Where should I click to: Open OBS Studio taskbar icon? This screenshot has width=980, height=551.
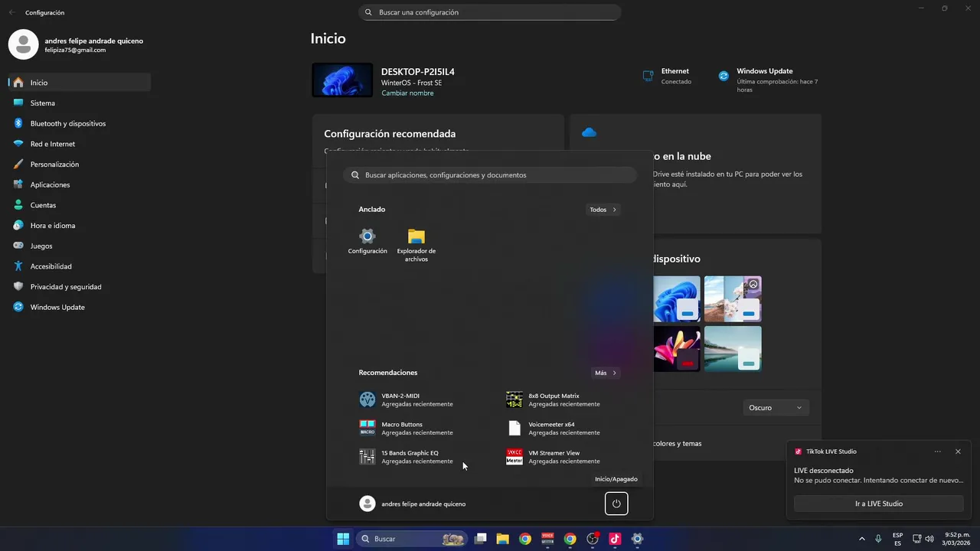click(593, 539)
